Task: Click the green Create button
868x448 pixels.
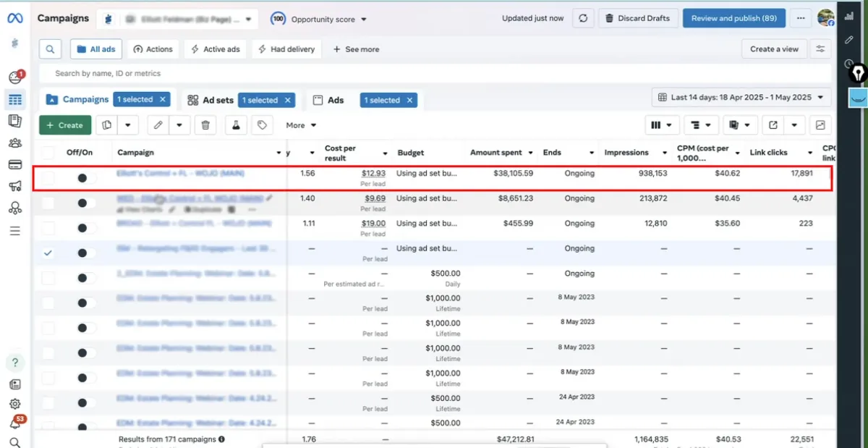Action: [65, 125]
